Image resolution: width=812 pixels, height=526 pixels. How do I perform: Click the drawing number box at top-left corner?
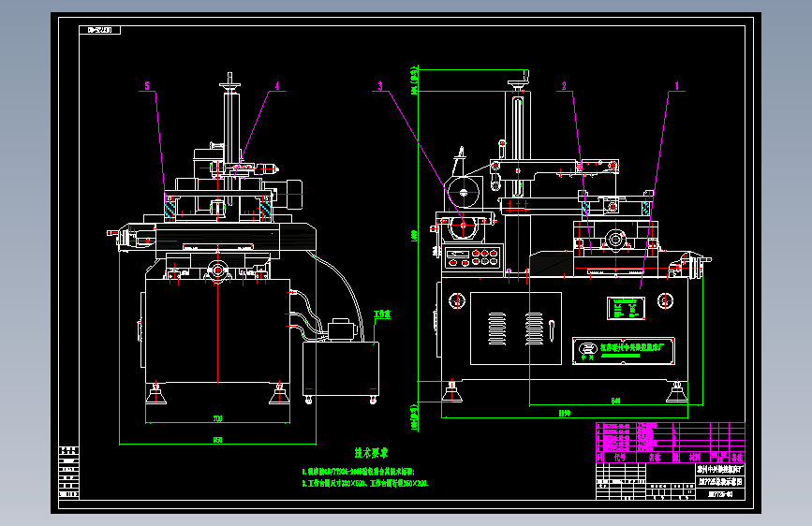point(100,30)
